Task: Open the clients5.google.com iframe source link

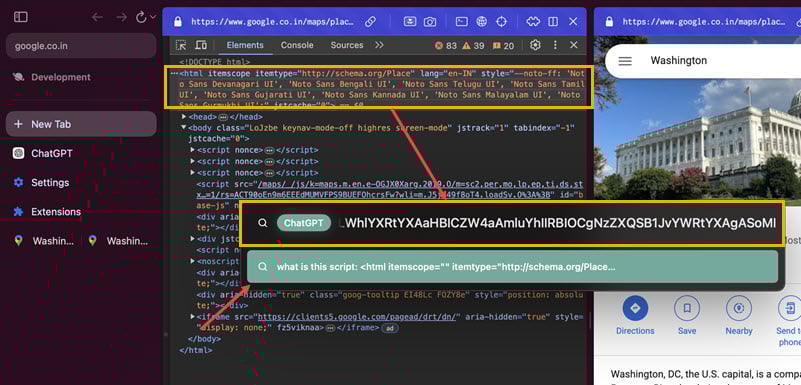Action: pos(360,317)
